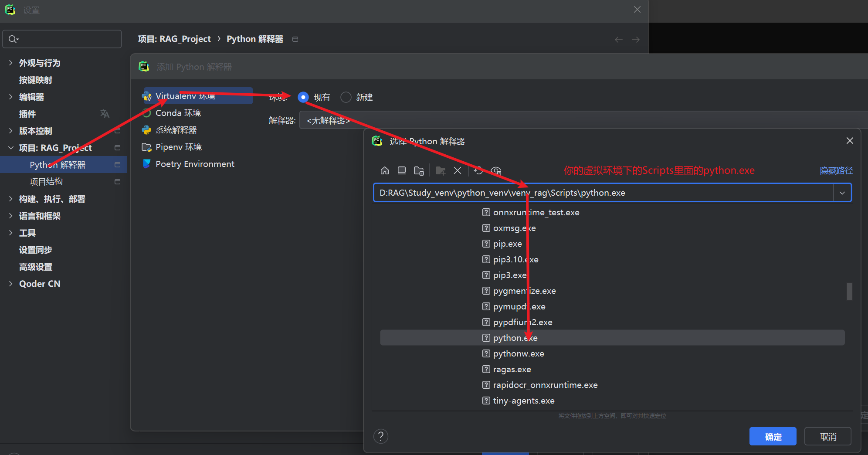Click the interpreter path input field

604,193
